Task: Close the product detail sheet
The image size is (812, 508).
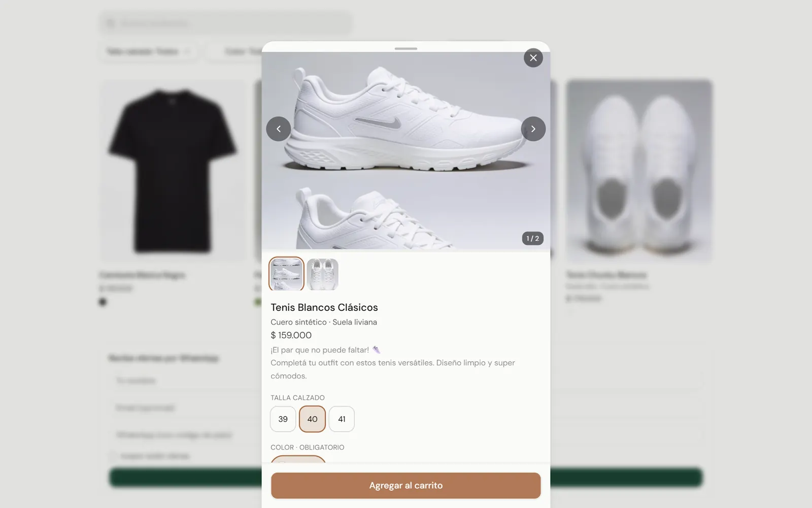Action: click(x=533, y=58)
